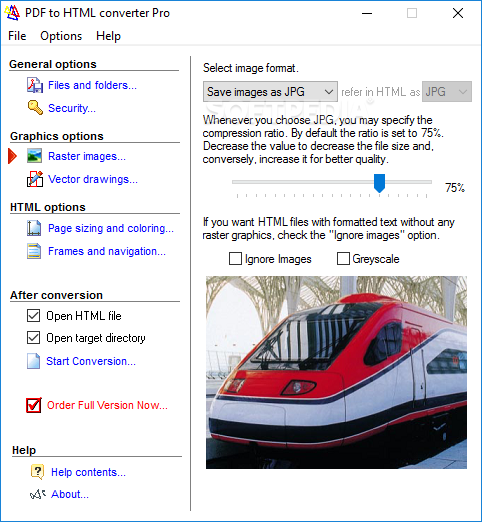
Task: Open the Options menu
Action: tap(61, 36)
